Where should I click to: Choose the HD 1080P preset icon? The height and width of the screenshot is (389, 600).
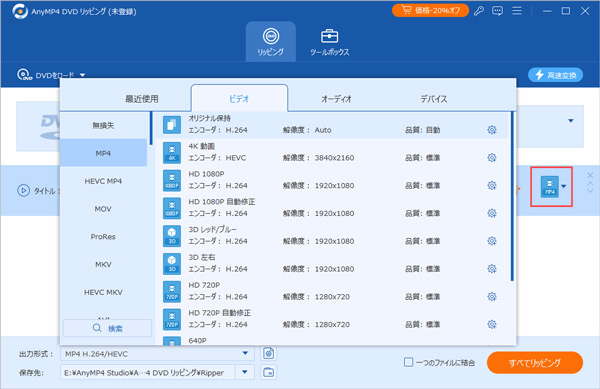172,181
